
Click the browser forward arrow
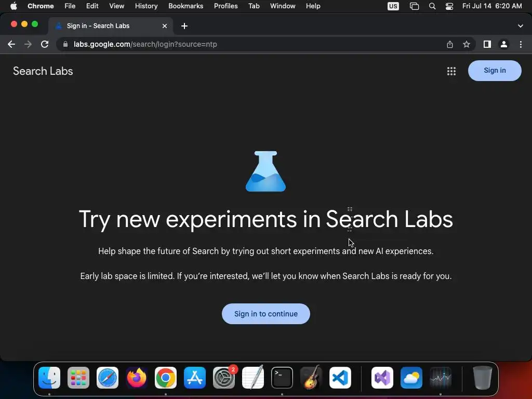tap(28, 44)
